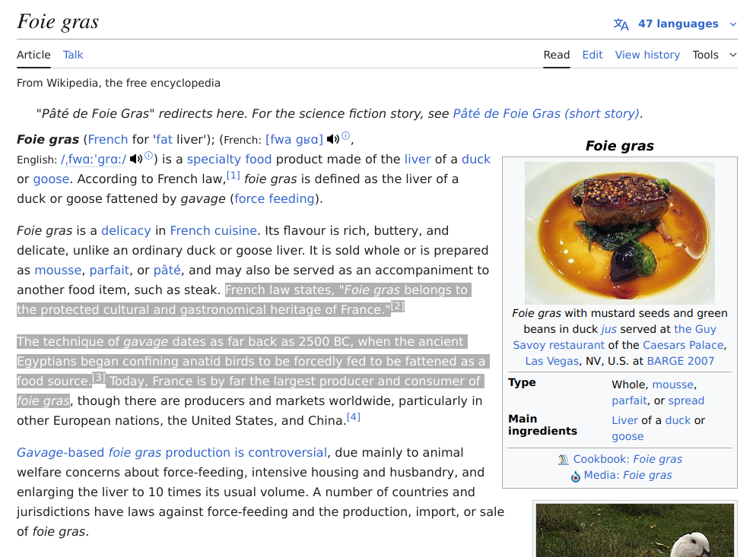Viewport: 756px width, 557px height.
Task: Open the parfait link in infobox Type
Action: point(629,400)
